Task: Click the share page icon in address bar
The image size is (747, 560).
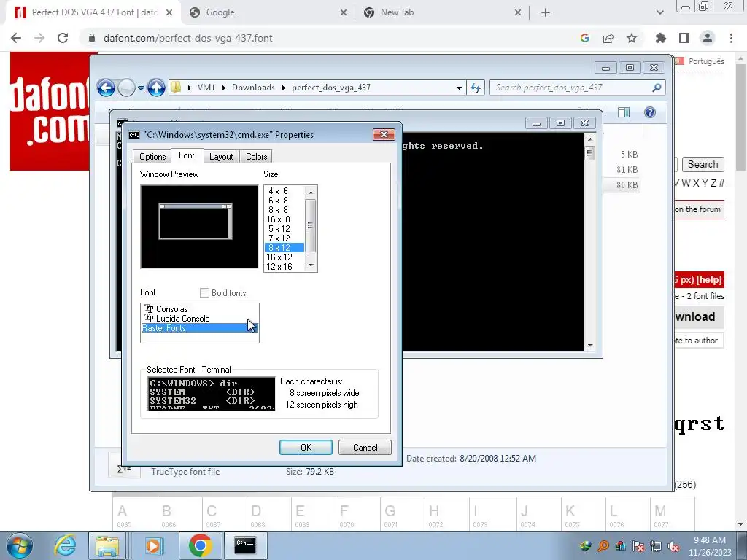Action: point(608,38)
